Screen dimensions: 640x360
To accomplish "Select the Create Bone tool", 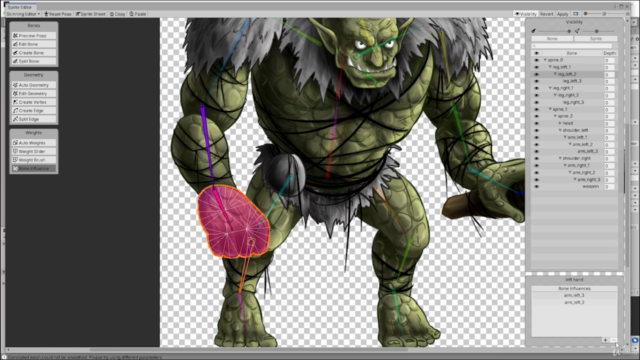I will pyautogui.click(x=33, y=53).
